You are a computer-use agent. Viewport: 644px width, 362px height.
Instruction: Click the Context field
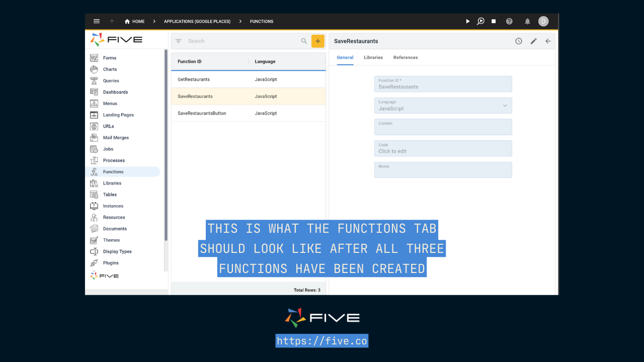(x=443, y=127)
